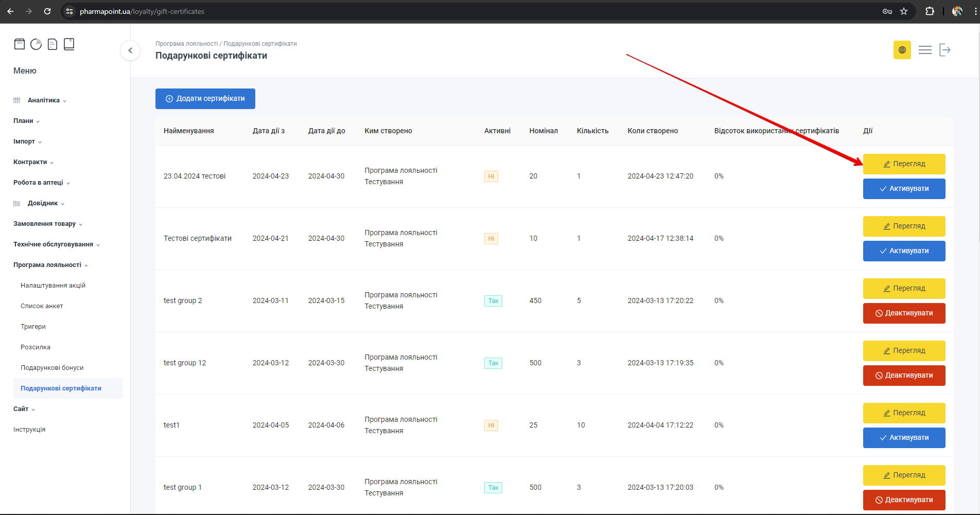Collapse sidebar using the chevron arrow button
This screenshot has height=515, width=980.
(x=130, y=50)
